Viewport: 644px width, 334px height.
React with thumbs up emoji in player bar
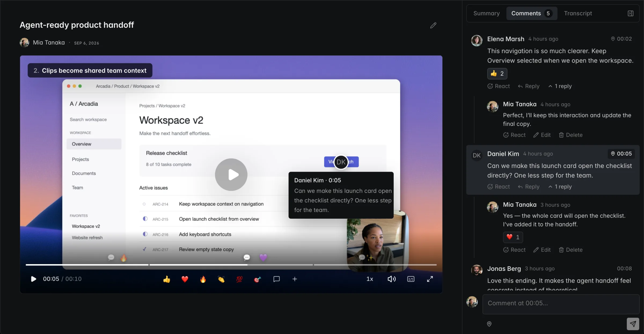click(x=167, y=279)
